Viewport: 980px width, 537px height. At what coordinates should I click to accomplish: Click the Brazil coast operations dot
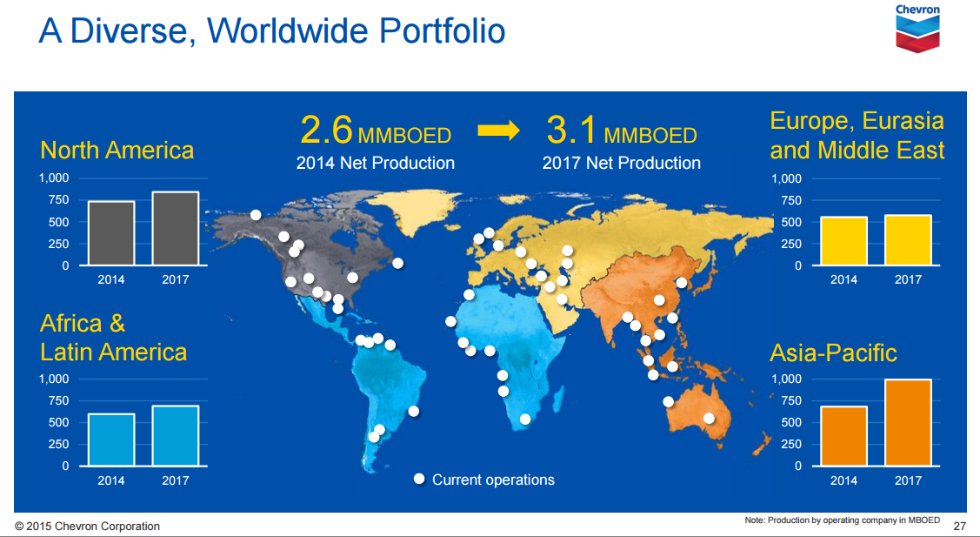pos(413,411)
